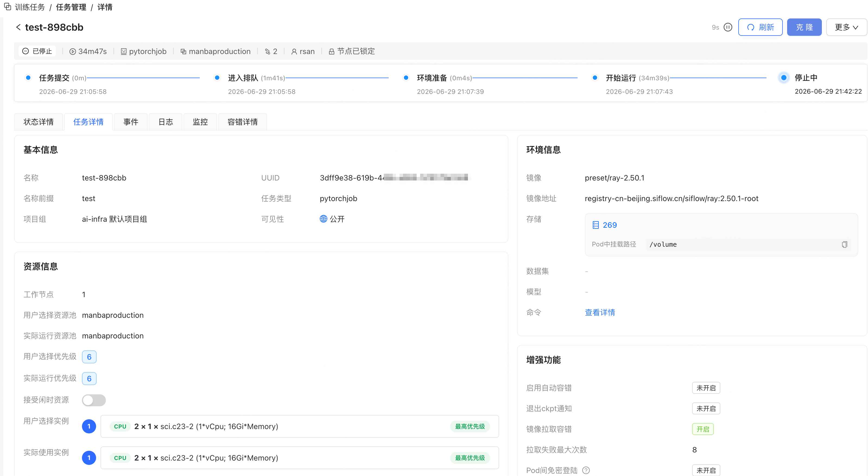Viewport: 868px width, 476px height.
Task: Click the /volume mount path field
Action: [748, 245]
